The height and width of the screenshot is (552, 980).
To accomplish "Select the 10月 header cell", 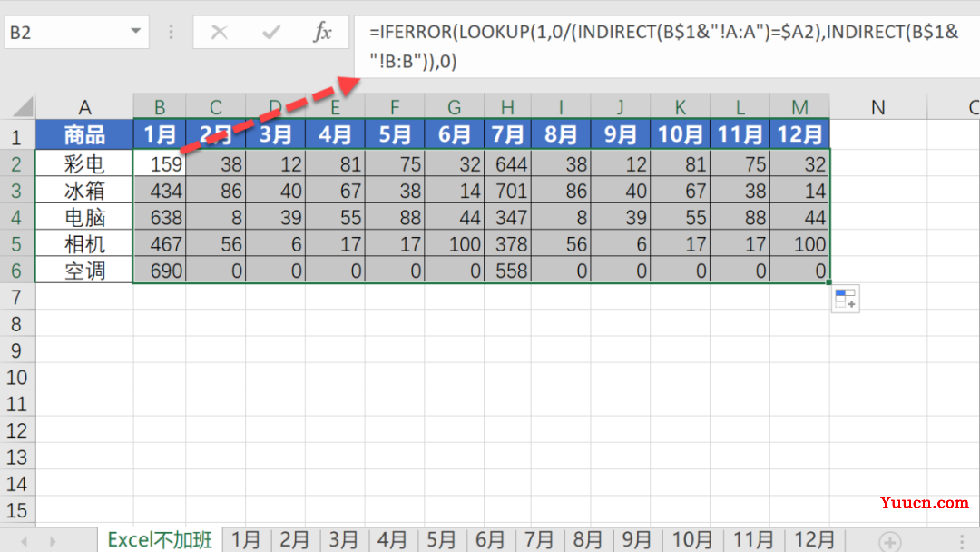I will [680, 134].
